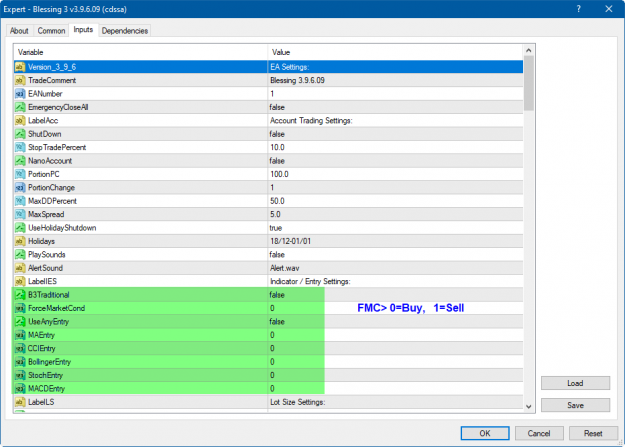Image resolution: width=625 pixels, height=447 pixels.
Task: Click the Variable column header
Action: point(140,52)
